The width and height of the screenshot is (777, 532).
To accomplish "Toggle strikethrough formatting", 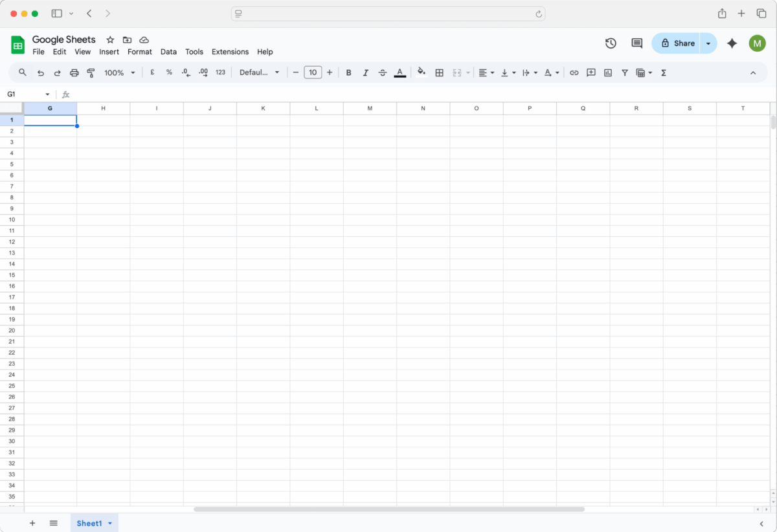I will click(383, 72).
